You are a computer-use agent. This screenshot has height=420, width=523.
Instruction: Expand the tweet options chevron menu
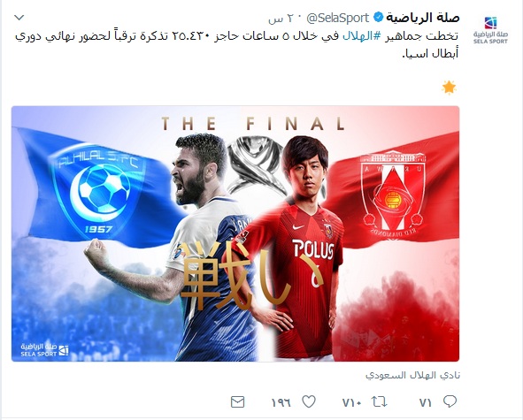[x=19, y=18]
